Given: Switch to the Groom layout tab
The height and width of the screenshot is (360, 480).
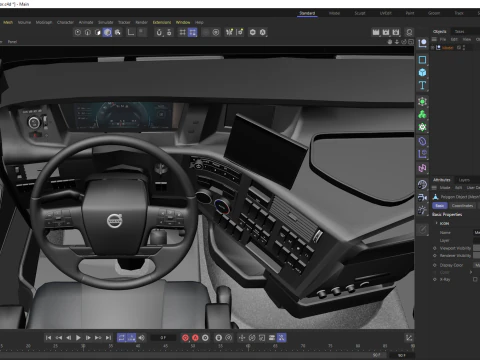Looking at the screenshot, I should [434, 13].
